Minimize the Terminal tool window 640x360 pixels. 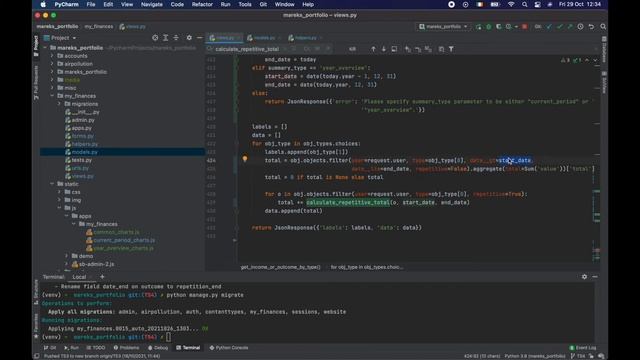pos(595,277)
